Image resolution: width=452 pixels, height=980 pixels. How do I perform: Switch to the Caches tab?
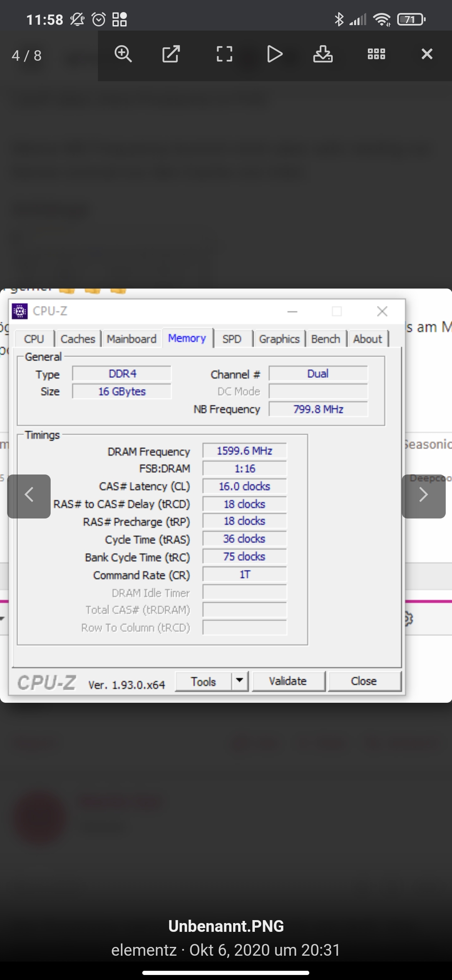(x=78, y=339)
